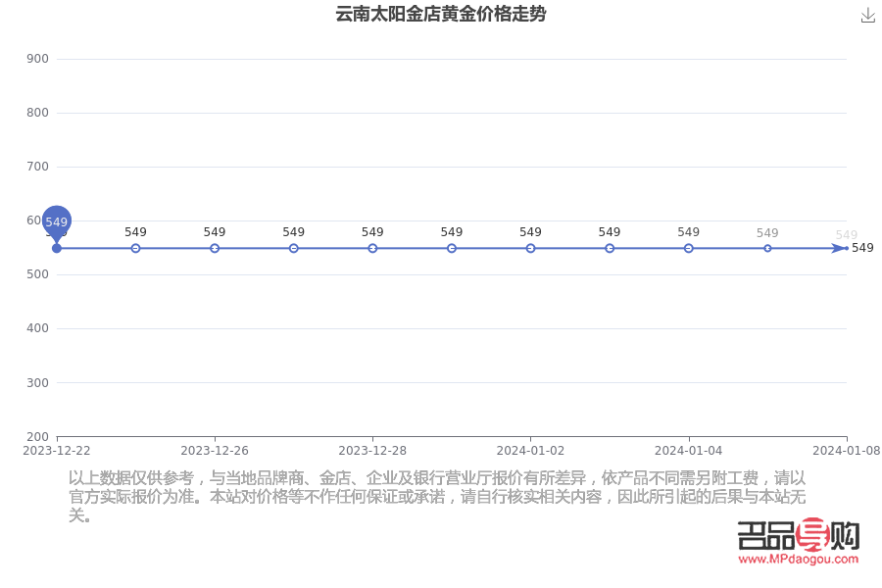Select the data point above 2023-12-28

372,248
